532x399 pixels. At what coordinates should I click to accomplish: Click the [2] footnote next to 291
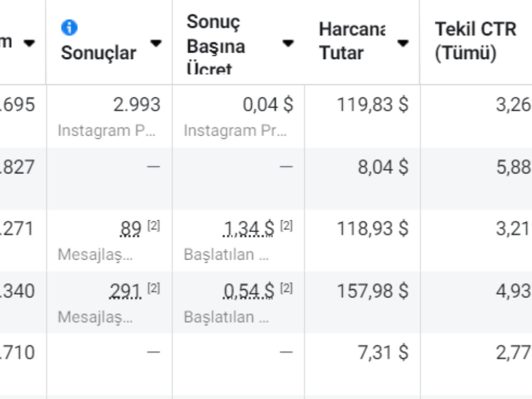click(x=154, y=288)
